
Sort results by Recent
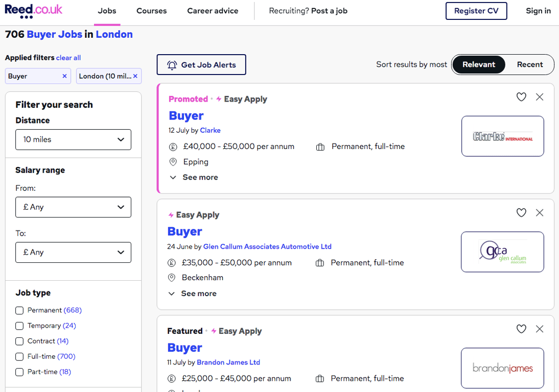tap(529, 64)
